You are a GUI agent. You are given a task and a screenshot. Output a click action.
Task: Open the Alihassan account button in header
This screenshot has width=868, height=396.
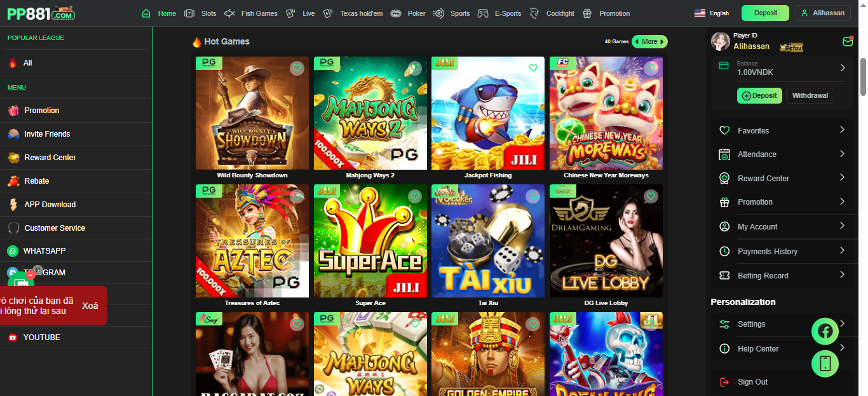pyautogui.click(x=823, y=13)
